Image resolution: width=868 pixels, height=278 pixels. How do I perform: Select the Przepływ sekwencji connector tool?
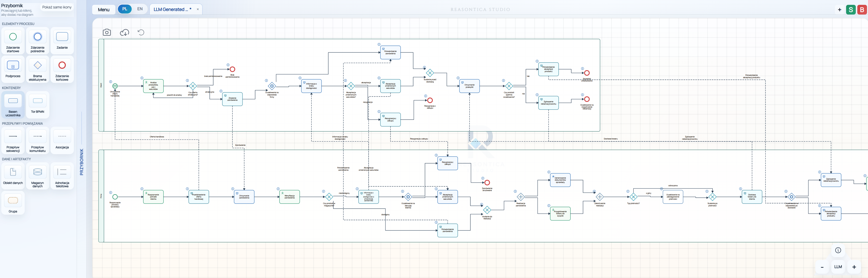pos(13,141)
